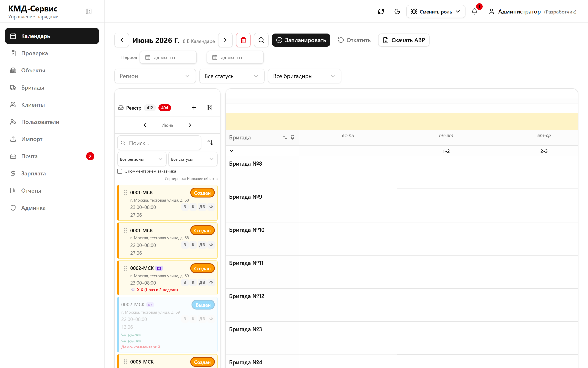Go to previous month of calendar
588x368 pixels.
click(x=122, y=40)
